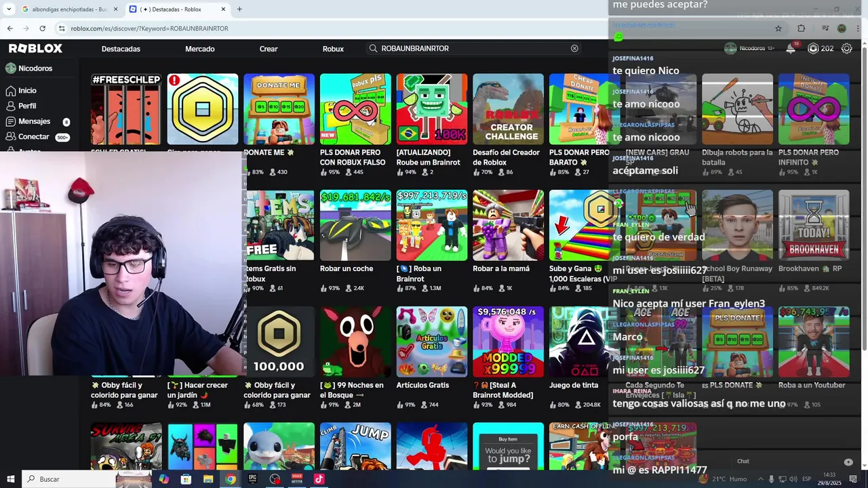The height and width of the screenshot is (488, 868).
Task: Open Robar a la mamá game thumbnail
Action: tap(508, 225)
